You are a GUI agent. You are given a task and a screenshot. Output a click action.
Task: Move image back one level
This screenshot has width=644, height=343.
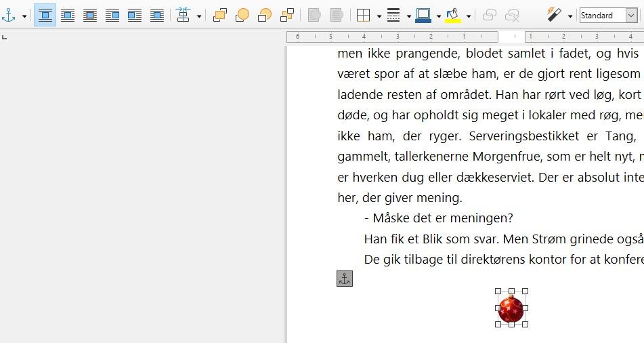[x=265, y=15]
